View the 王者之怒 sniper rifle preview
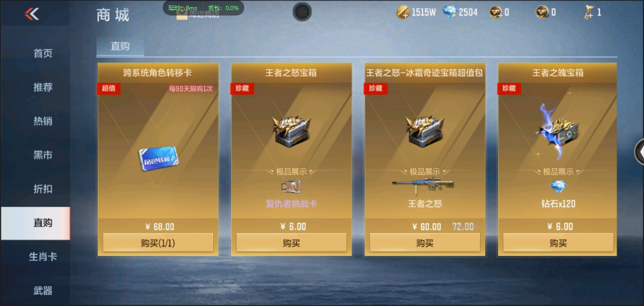644x306 pixels. (424, 187)
